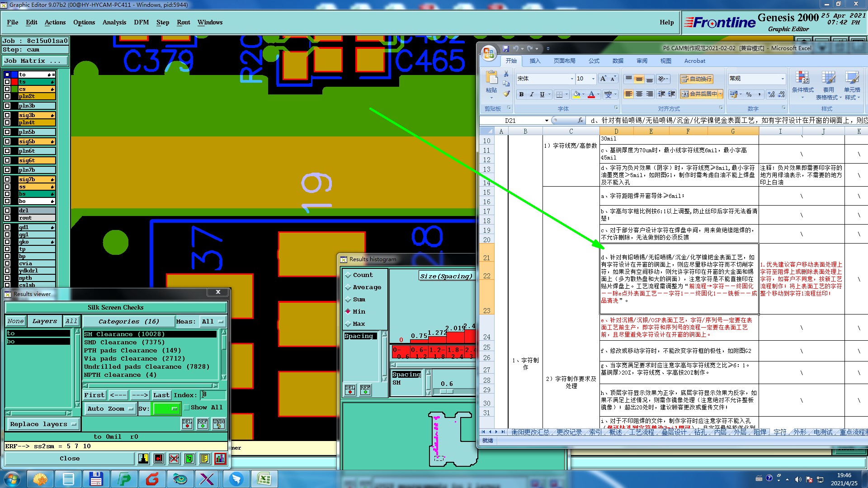Viewport: 868px width, 488px height.
Task: Click the Excel cut scissors icon
Action: (x=506, y=74)
